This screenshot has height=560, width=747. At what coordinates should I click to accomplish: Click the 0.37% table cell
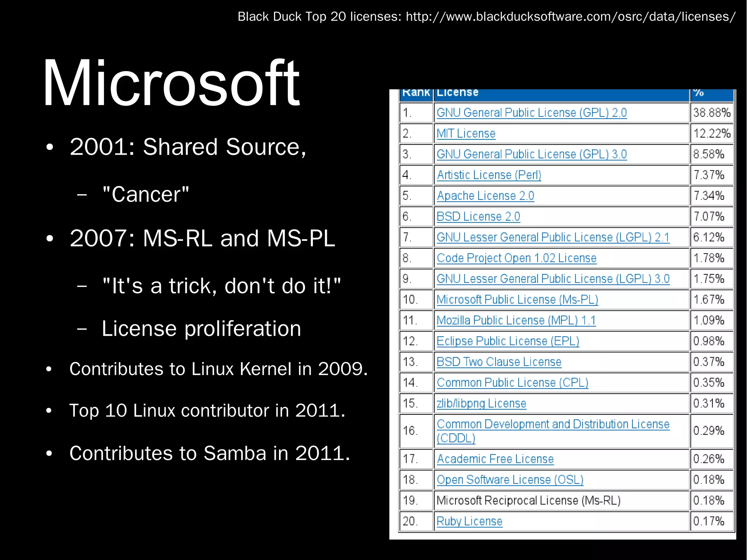click(x=712, y=362)
